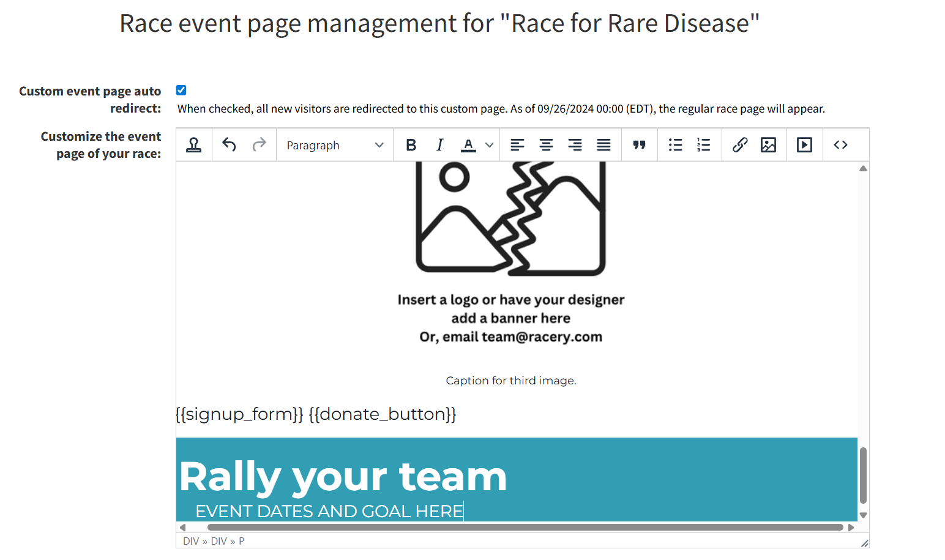Toggle italic formatting

coord(439,144)
